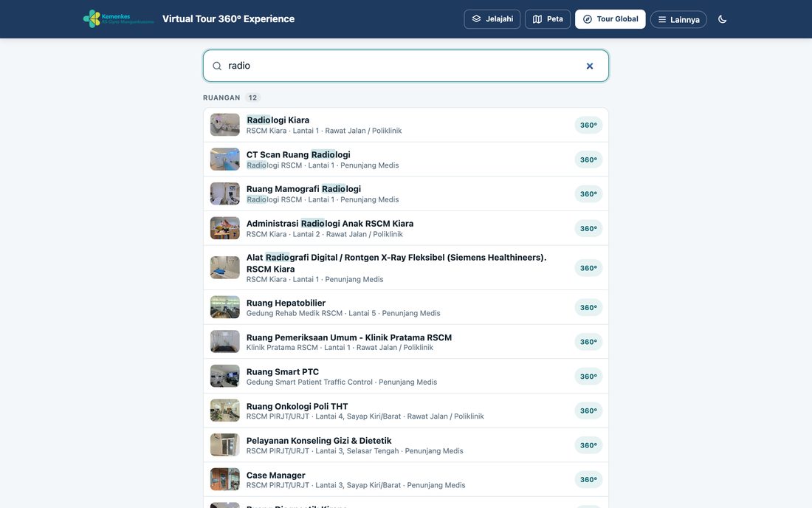
Task: Click the 360° badge for Radiologi Kiara
Action: coord(588,126)
